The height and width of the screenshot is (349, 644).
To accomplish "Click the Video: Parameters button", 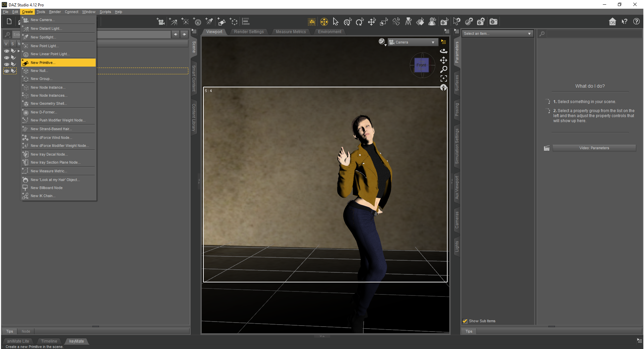I will point(594,148).
